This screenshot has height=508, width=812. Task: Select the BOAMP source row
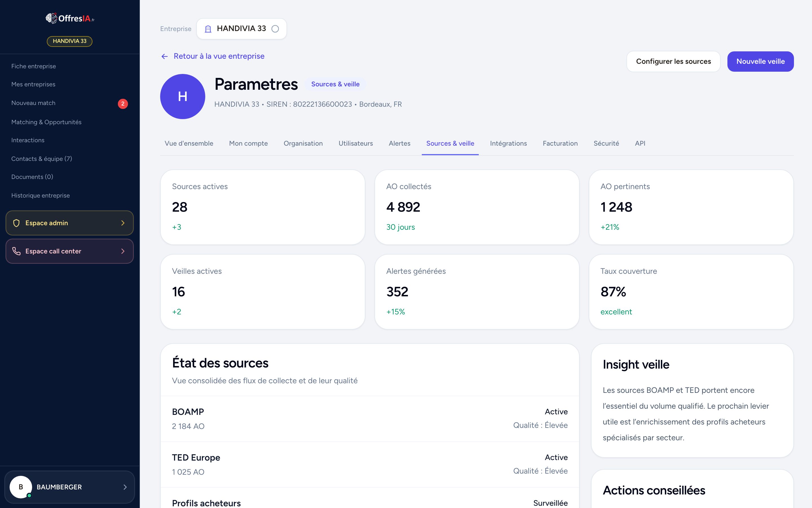click(370, 419)
